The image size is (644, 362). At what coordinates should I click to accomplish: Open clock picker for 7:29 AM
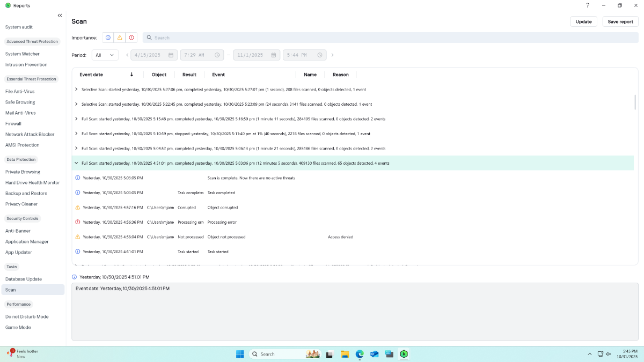click(217, 55)
